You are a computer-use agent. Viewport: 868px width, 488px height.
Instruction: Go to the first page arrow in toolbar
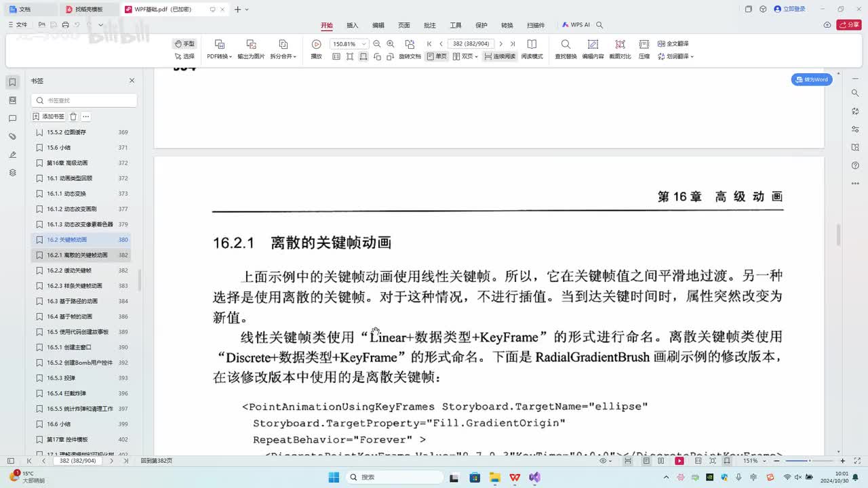(429, 43)
